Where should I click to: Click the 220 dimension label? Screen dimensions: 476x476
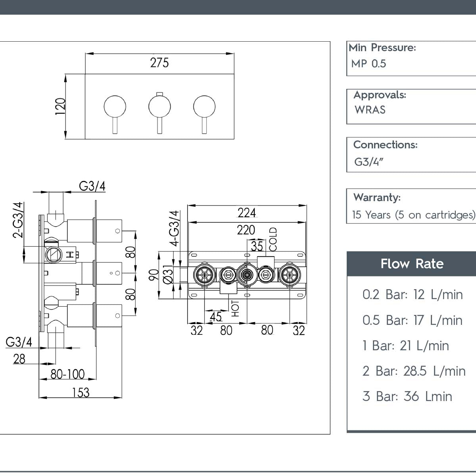246,230
